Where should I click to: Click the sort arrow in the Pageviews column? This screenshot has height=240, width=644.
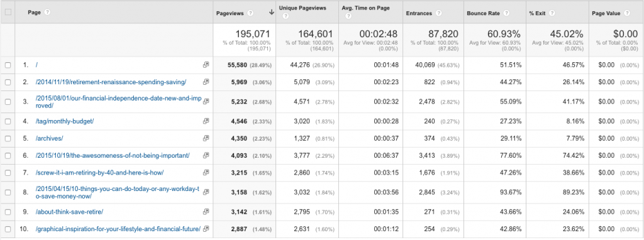coord(272,13)
